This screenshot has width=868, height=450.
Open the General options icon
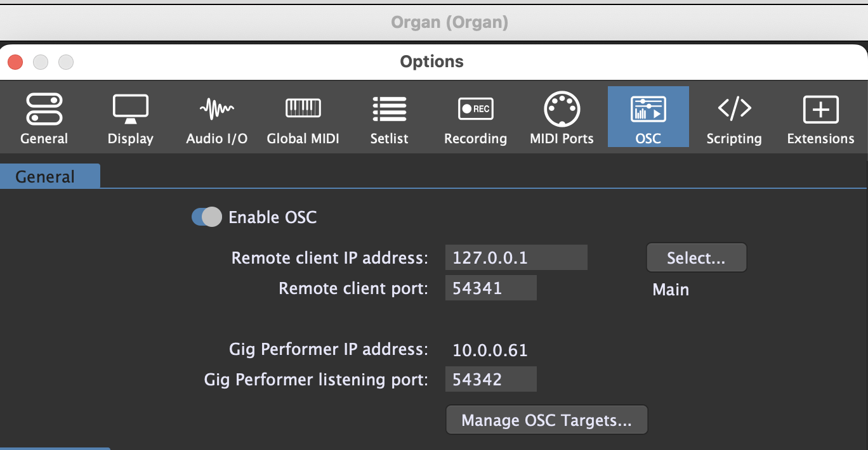(44, 110)
